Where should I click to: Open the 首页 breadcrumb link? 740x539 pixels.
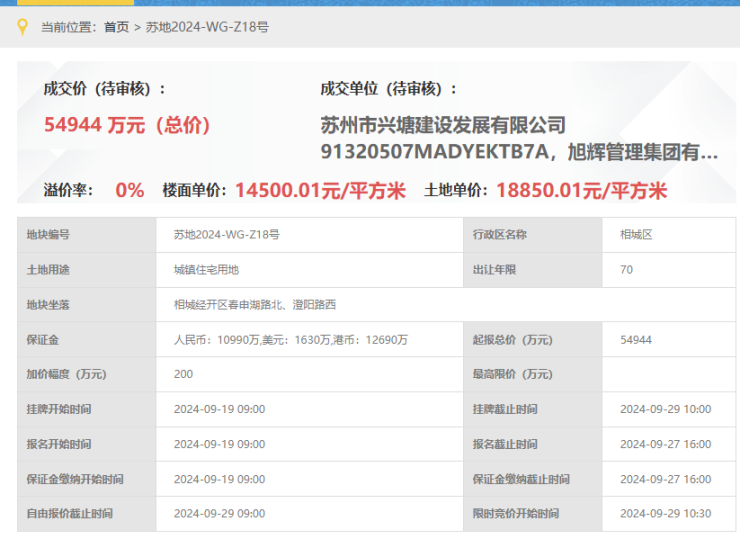[117, 27]
